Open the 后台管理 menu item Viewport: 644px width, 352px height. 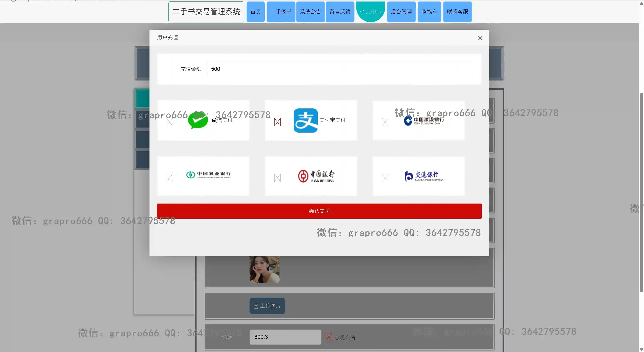[x=401, y=12]
